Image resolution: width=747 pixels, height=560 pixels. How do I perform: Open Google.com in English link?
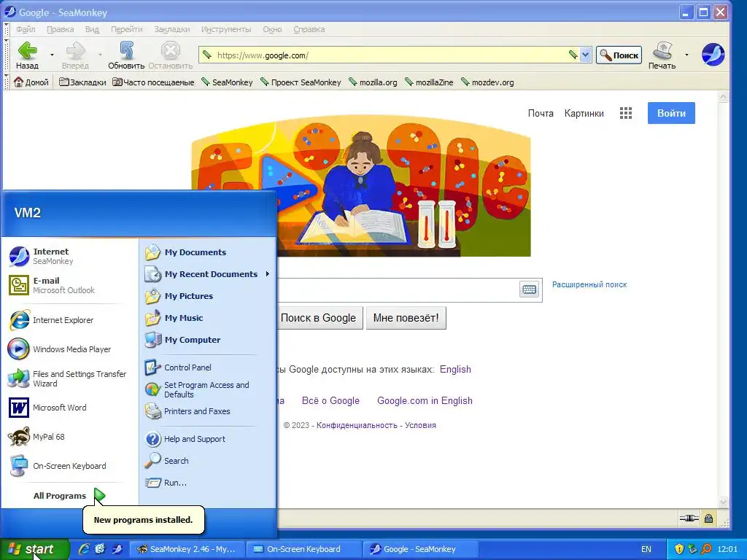425,400
